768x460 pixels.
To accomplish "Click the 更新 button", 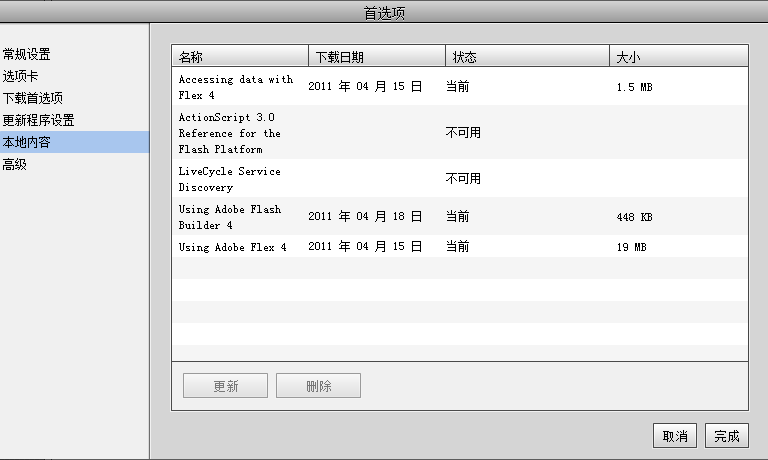I will [225, 386].
